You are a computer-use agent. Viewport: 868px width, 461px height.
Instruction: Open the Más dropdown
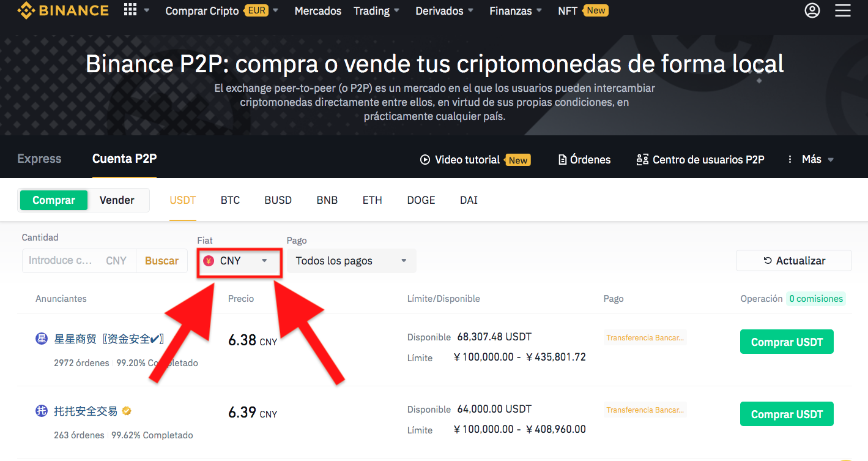pos(818,159)
